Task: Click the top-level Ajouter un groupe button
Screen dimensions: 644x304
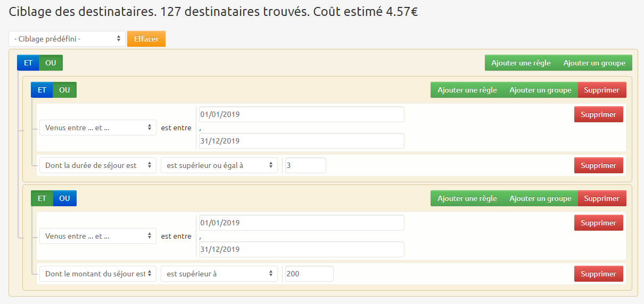Action: point(594,63)
